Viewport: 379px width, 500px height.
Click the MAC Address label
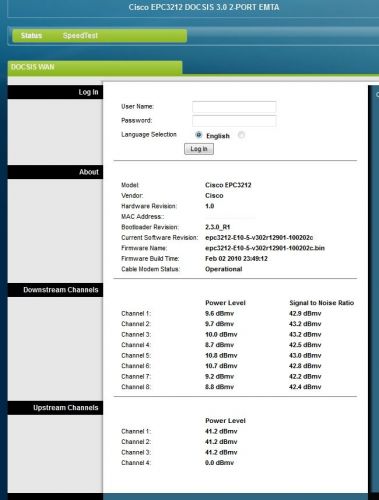point(142,217)
